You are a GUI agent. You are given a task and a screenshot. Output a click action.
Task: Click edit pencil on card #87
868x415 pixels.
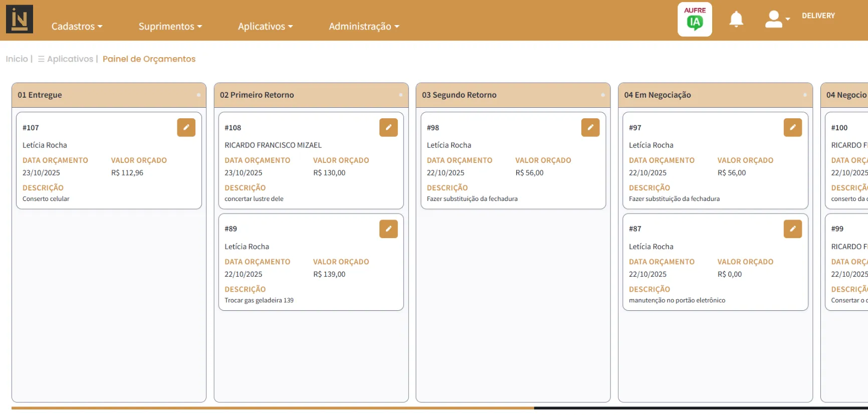coord(792,229)
